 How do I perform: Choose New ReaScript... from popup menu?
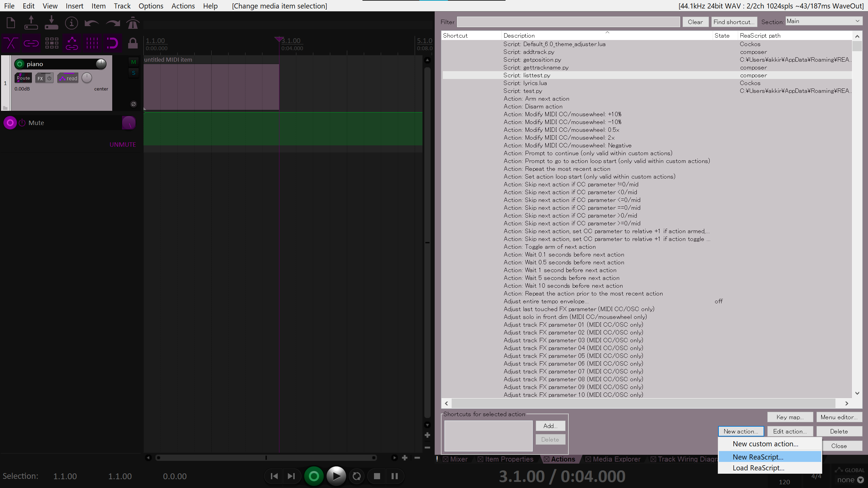click(x=758, y=457)
